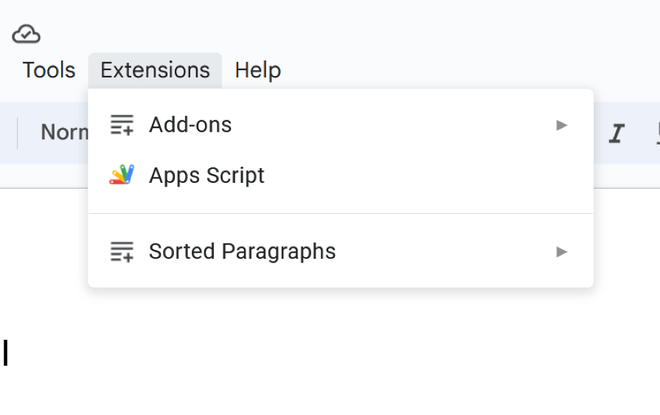
Task: Expand the Add-ons submenu arrow
Action: (562, 125)
